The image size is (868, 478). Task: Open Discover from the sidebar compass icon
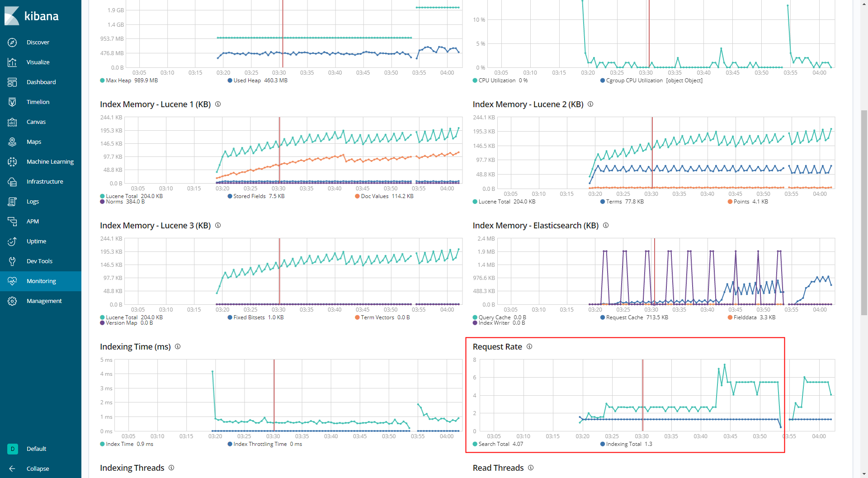[x=12, y=42]
